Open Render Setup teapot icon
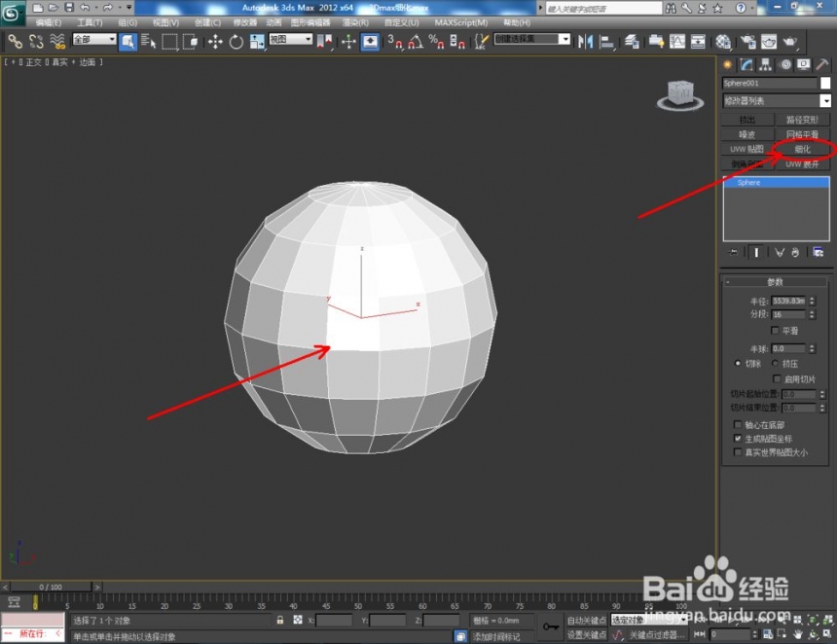 [747, 41]
